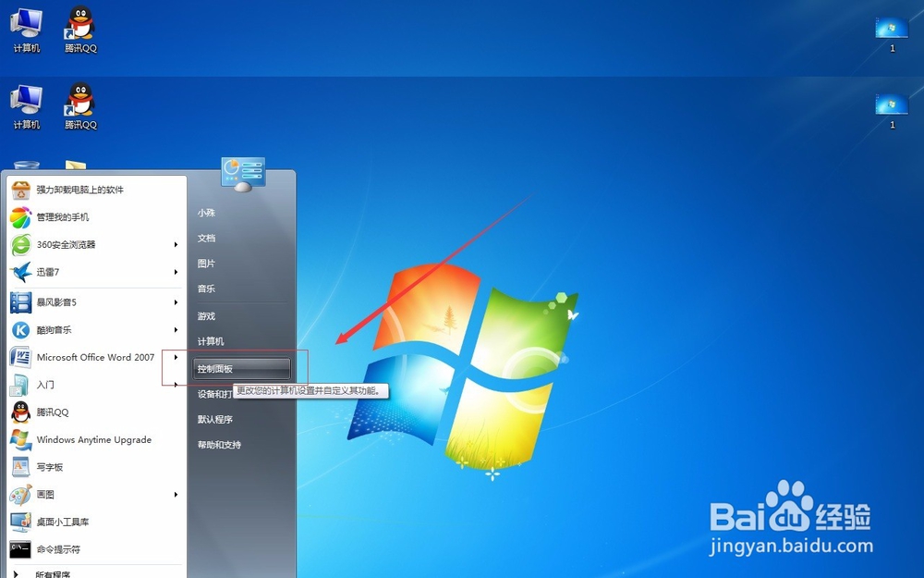Launch 写字板 WordPad
Viewport: 924px width, 578px height.
[x=94, y=467]
